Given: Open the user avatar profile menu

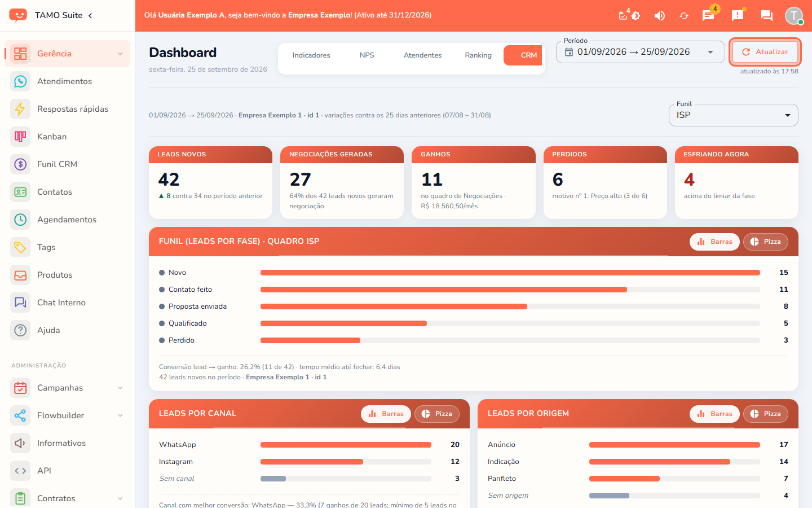Looking at the screenshot, I should 794,16.
